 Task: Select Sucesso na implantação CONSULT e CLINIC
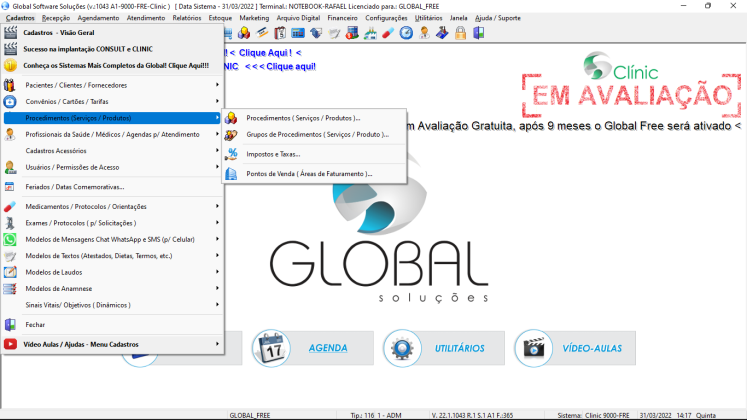pyautogui.click(x=113, y=49)
